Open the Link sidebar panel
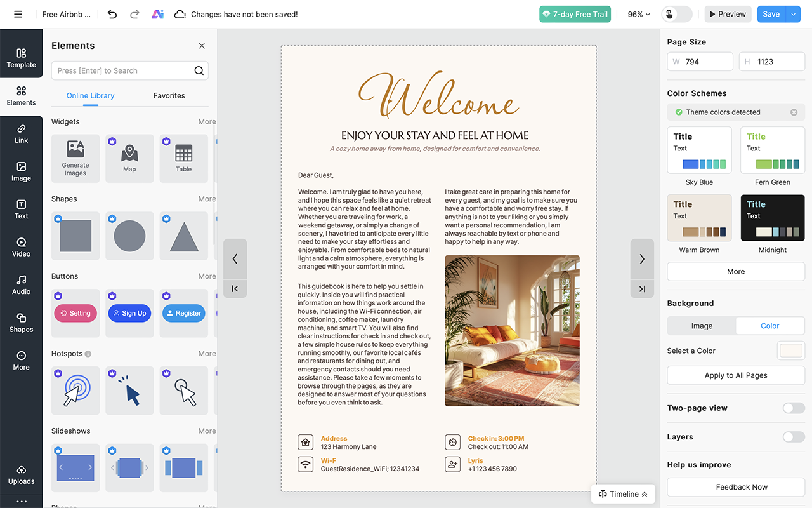812x508 pixels. click(x=22, y=134)
